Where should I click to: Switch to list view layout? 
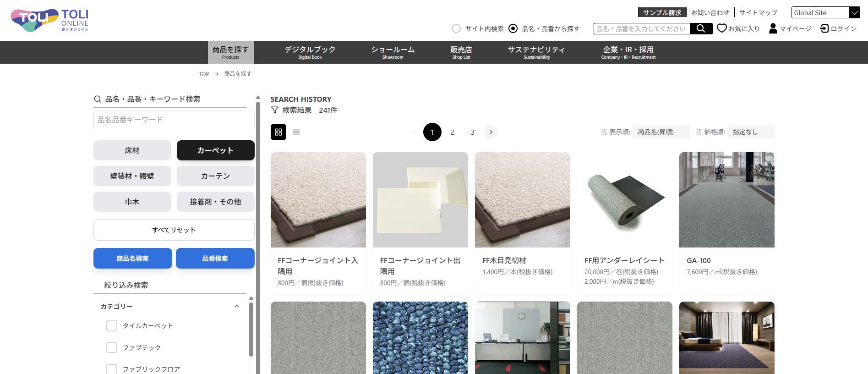tap(296, 132)
